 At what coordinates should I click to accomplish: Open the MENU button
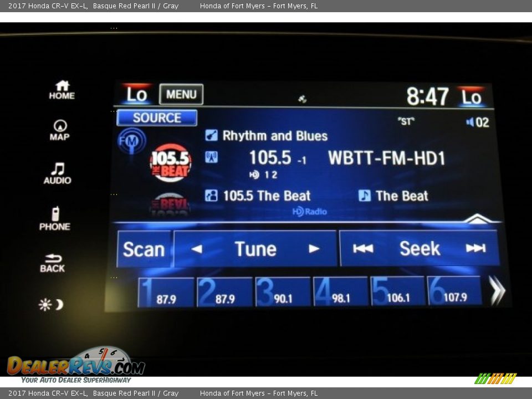pos(181,95)
